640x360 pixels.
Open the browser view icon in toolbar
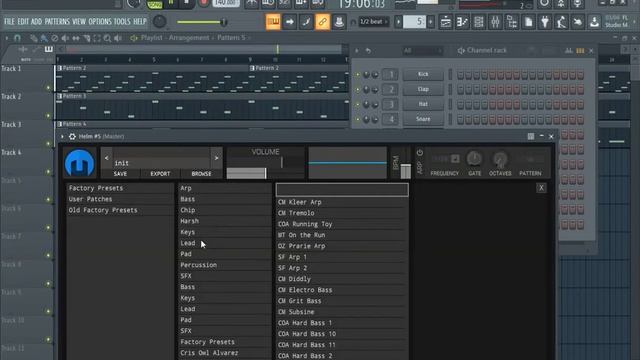[x=512, y=22]
